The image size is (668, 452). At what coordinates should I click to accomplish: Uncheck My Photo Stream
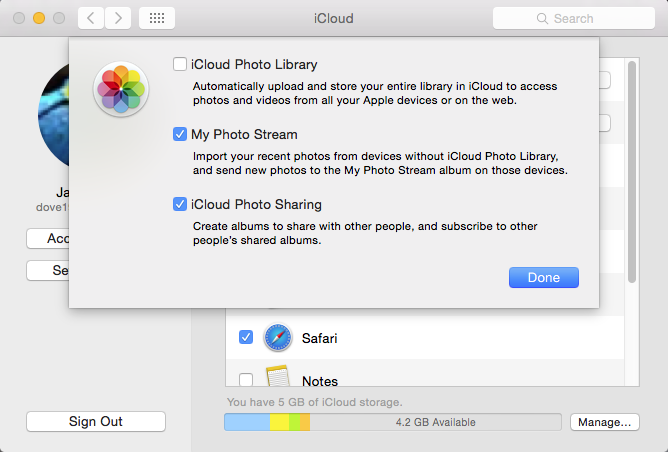(x=180, y=134)
